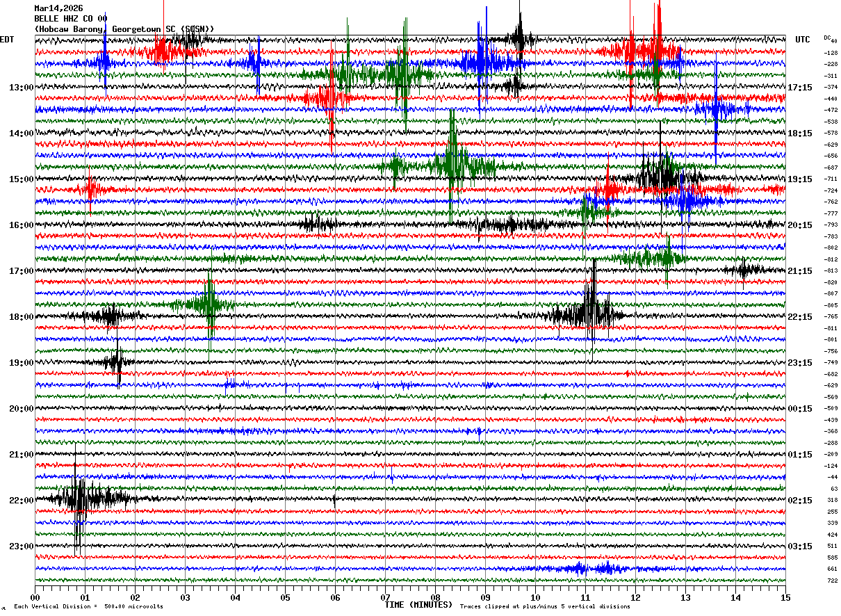This screenshot has height=616, width=841.
Task: Click the 01:15 UTC time label
Action: point(800,454)
